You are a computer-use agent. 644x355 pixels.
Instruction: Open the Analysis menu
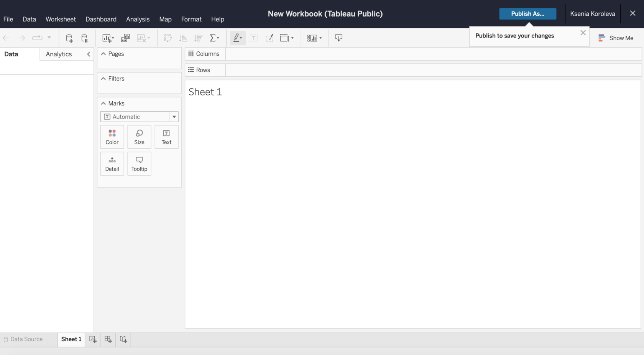(138, 19)
